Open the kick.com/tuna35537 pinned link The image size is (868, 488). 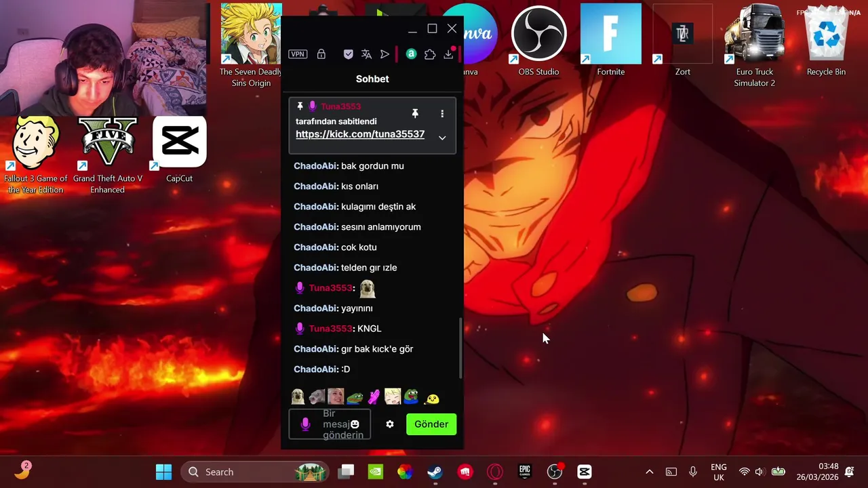[360, 134]
